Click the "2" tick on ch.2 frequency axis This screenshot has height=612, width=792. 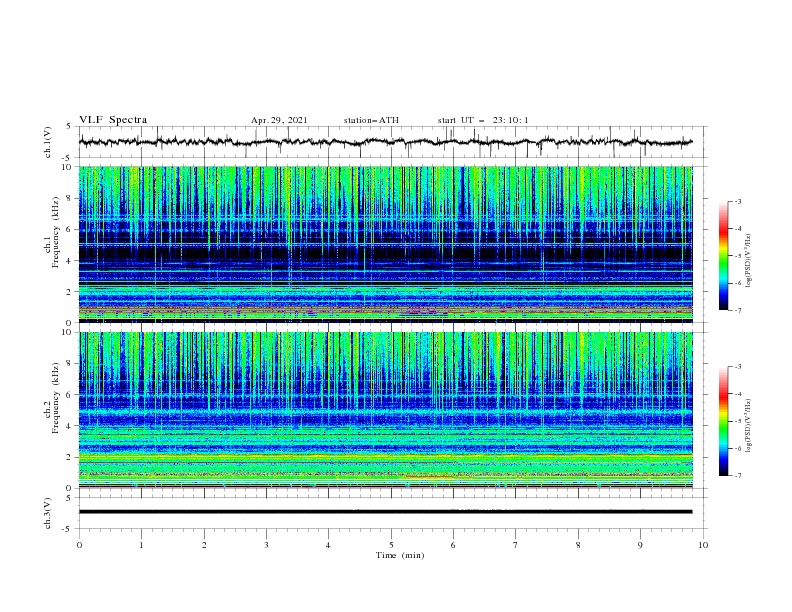[x=71, y=457]
